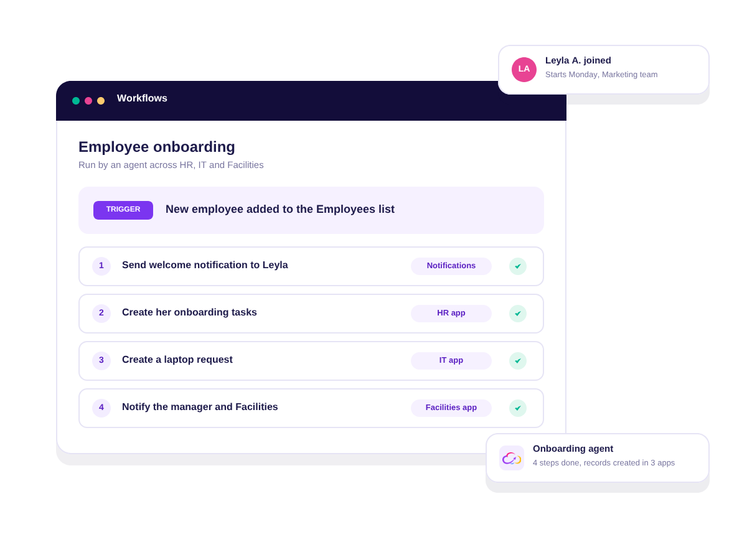Screen dimensions: 747x560
Task: Select the IT app tag
Action: tap(451, 361)
